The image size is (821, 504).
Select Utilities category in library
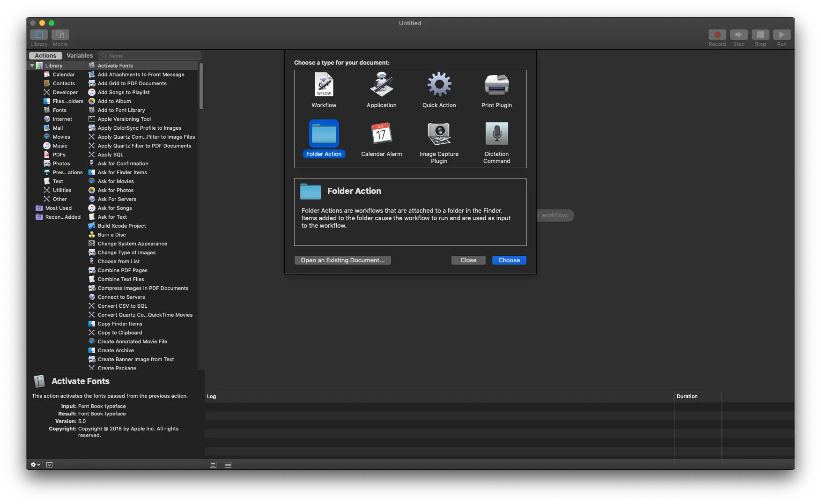[x=58, y=190]
